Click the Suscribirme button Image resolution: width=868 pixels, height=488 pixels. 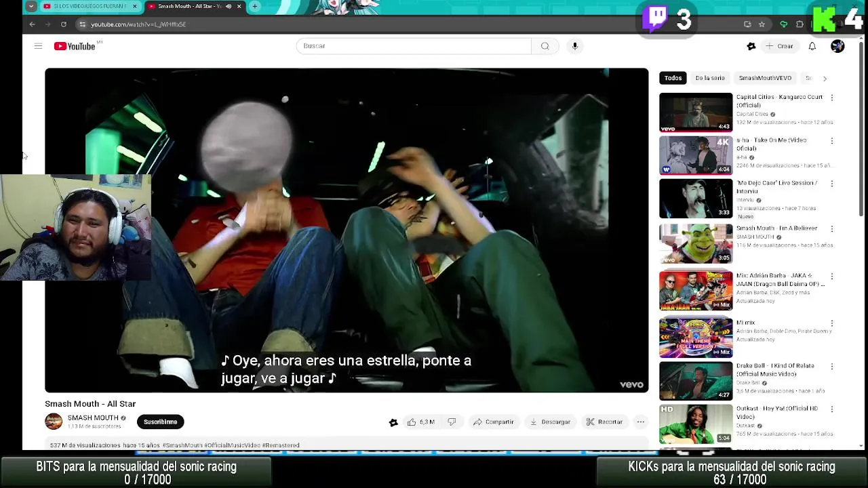[x=160, y=422]
